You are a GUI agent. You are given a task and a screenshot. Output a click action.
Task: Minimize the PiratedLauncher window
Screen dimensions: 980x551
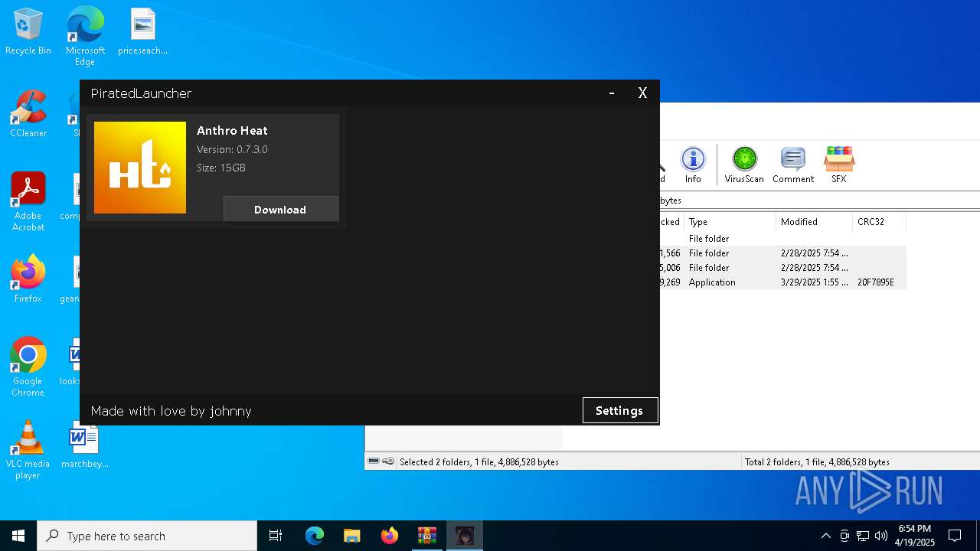pos(611,93)
